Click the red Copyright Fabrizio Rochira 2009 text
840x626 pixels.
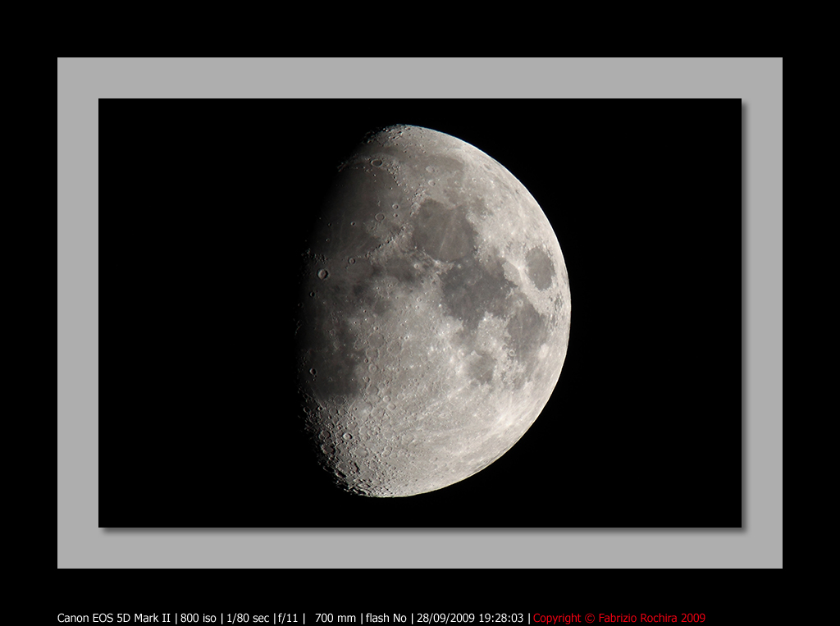click(x=619, y=618)
